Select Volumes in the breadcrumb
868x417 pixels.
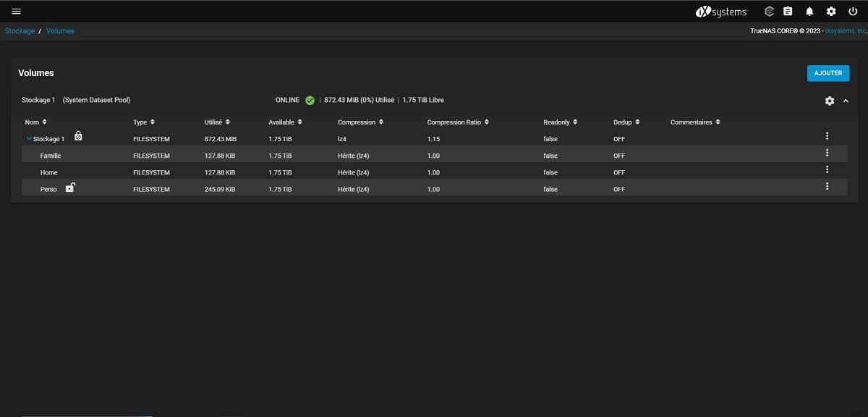click(60, 30)
